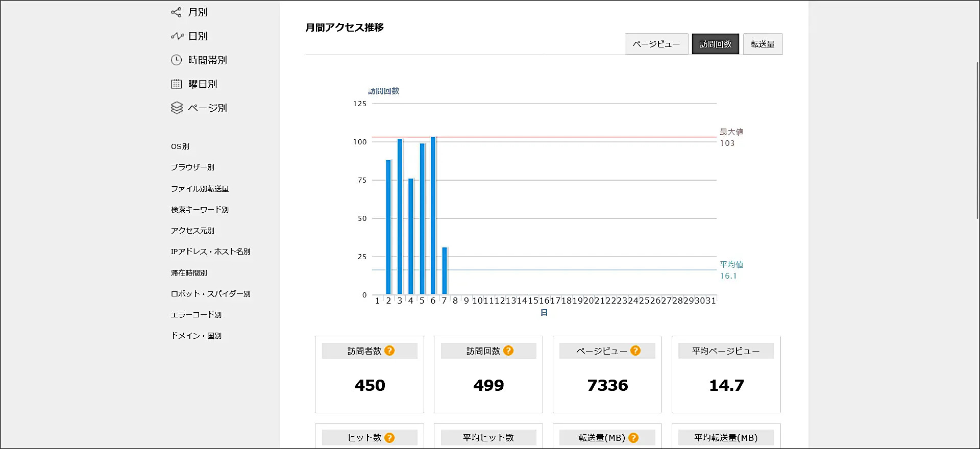This screenshot has width=980, height=449.
Task: Click the share icon beside 月別
Action: [x=176, y=12]
